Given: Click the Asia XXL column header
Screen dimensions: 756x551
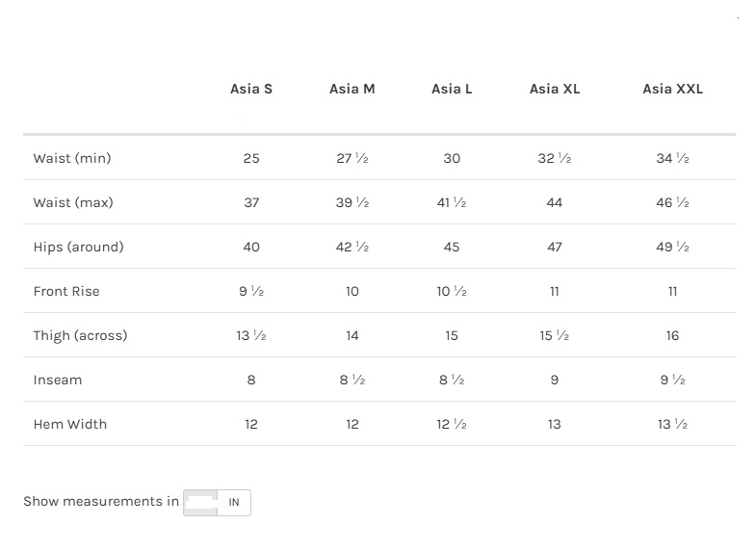Looking at the screenshot, I should coord(673,89).
